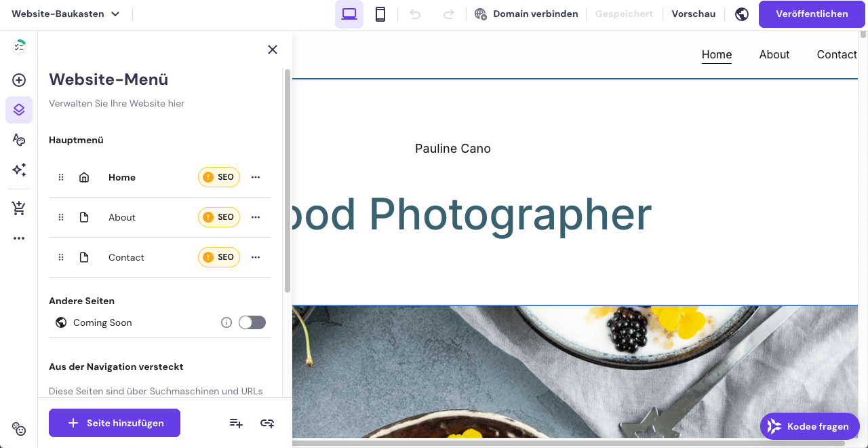The width and height of the screenshot is (868, 448).
Task: Open Vorschau preview
Action: [x=694, y=14]
